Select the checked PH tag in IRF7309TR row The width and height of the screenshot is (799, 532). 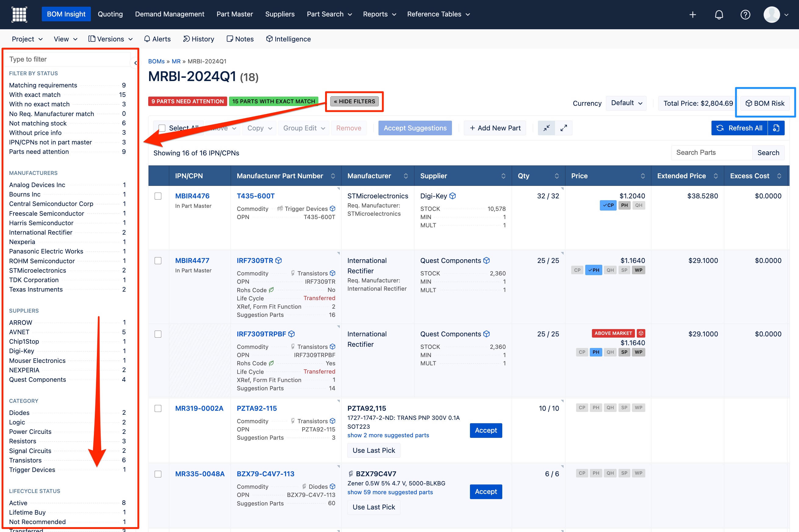[x=593, y=270]
